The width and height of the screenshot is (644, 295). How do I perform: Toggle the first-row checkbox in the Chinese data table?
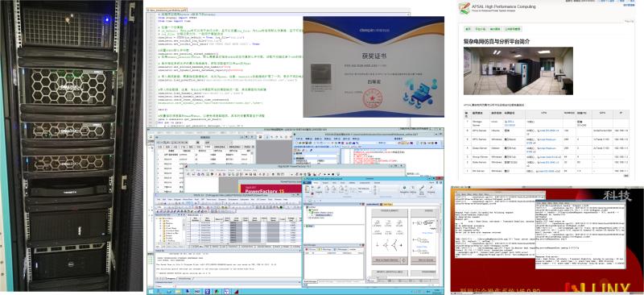196,155
